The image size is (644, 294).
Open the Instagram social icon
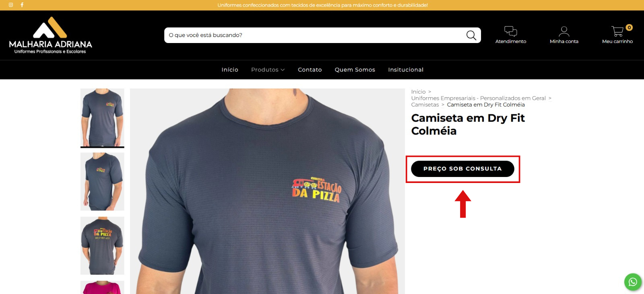pyautogui.click(x=11, y=5)
